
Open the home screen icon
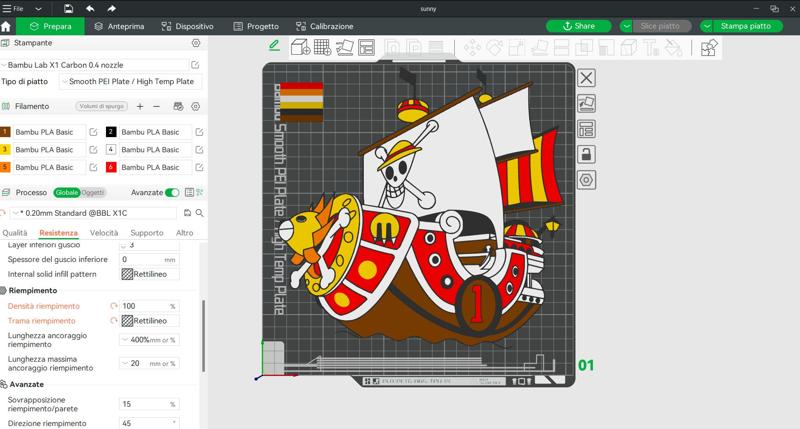coord(6,27)
